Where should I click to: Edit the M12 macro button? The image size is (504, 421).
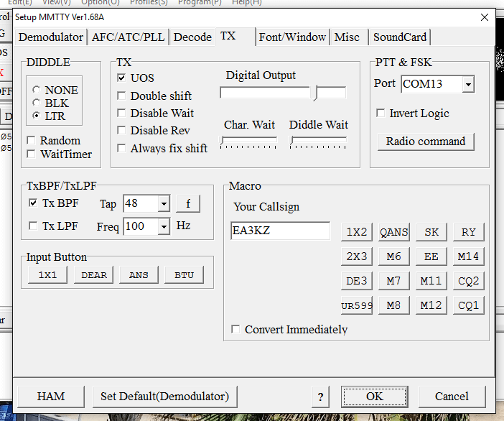coord(431,305)
